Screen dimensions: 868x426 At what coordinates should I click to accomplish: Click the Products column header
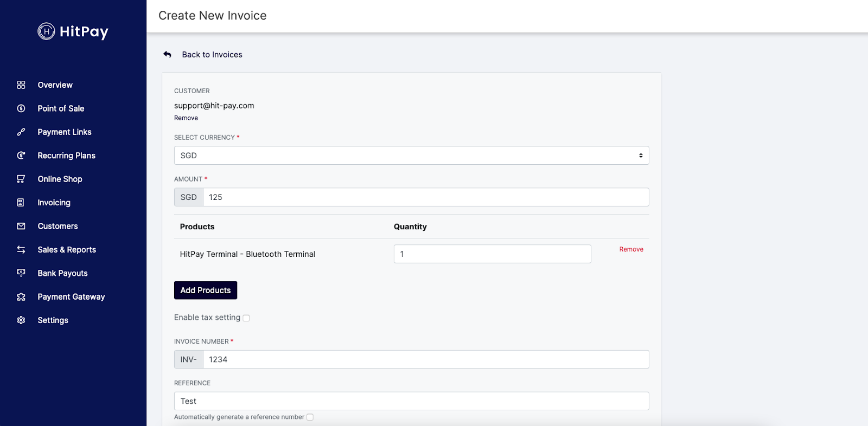[197, 227]
